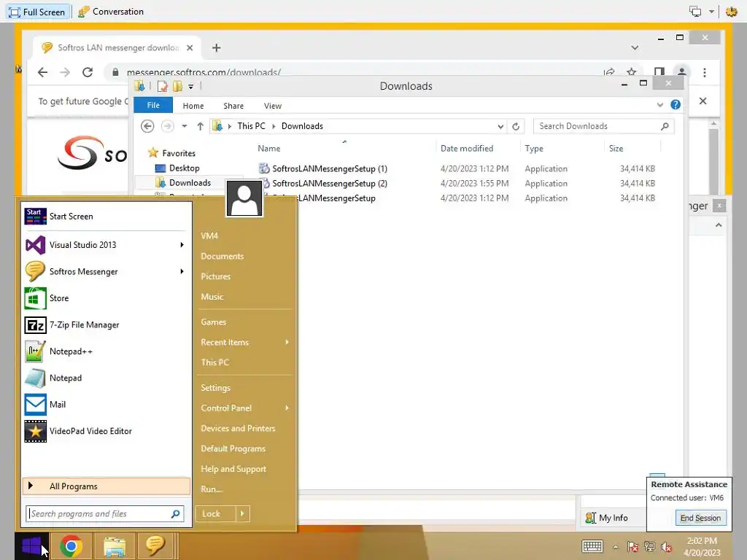Switch to Home ribbon tab
Viewport: 747px width, 560px height.
193,106
